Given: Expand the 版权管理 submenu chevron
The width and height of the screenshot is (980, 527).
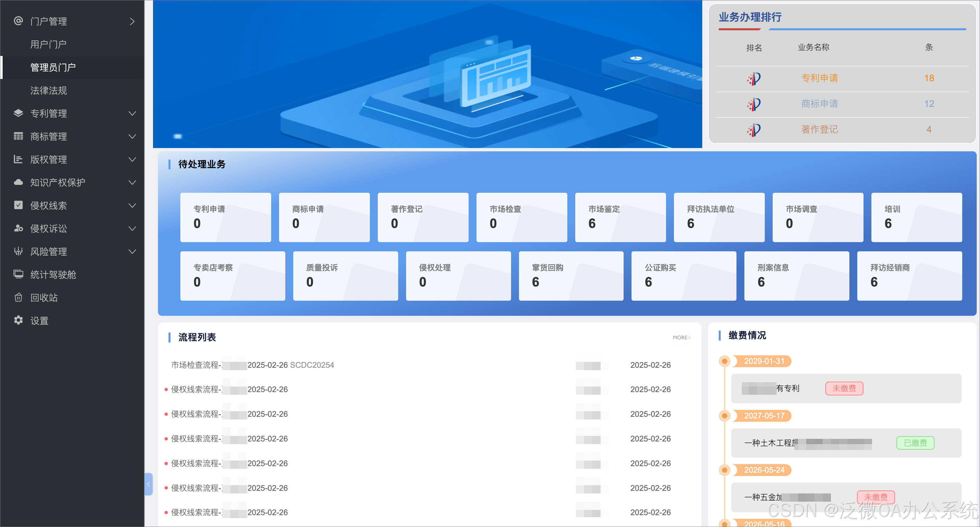Looking at the screenshot, I should click(132, 159).
